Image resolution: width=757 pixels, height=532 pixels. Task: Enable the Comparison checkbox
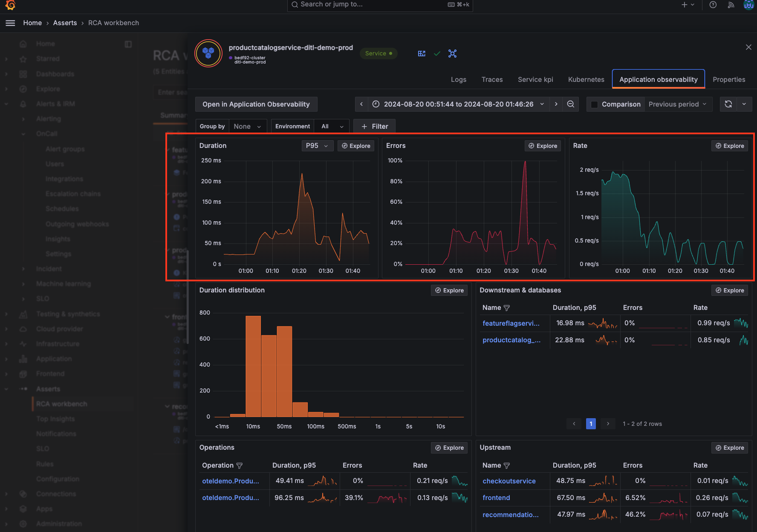(594, 104)
